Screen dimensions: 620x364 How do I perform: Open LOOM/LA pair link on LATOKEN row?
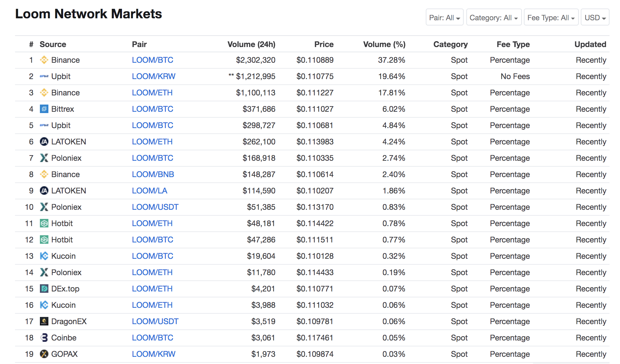click(149, 190)
